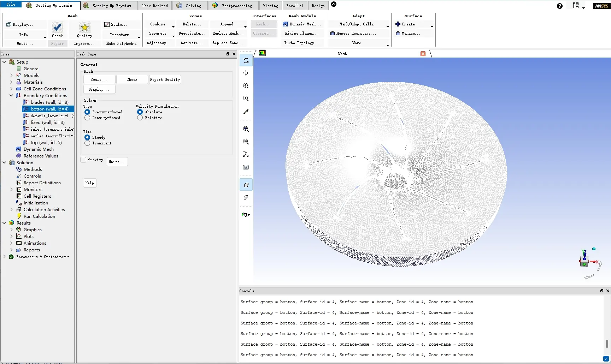Click the Quality star icon

[84, 28]
